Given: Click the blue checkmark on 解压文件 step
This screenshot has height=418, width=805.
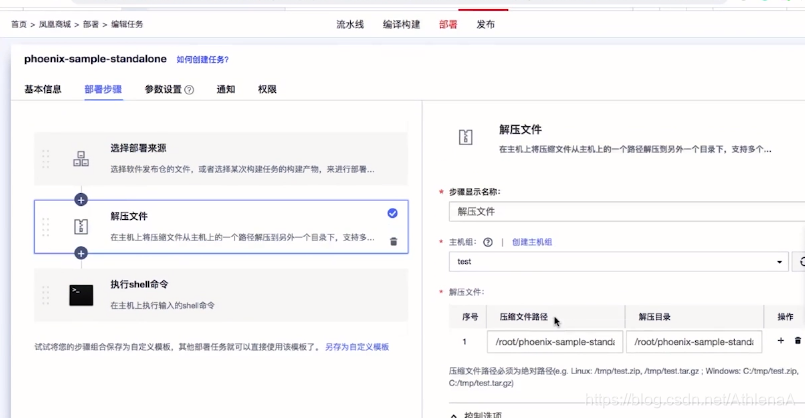Looking at the screenshot, I should coord(392,213).
